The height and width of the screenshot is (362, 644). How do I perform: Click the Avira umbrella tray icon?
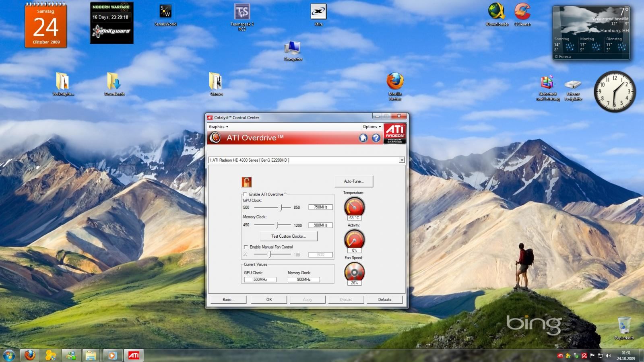[x=584, y=356]
